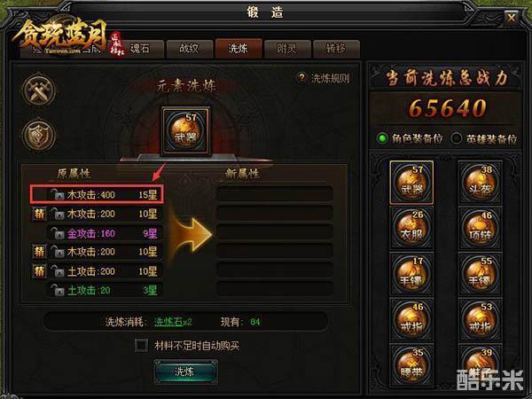The image size is (532, 399).
Task: Choose the 项链 equipment slot level 46
Action: [480, 228]
